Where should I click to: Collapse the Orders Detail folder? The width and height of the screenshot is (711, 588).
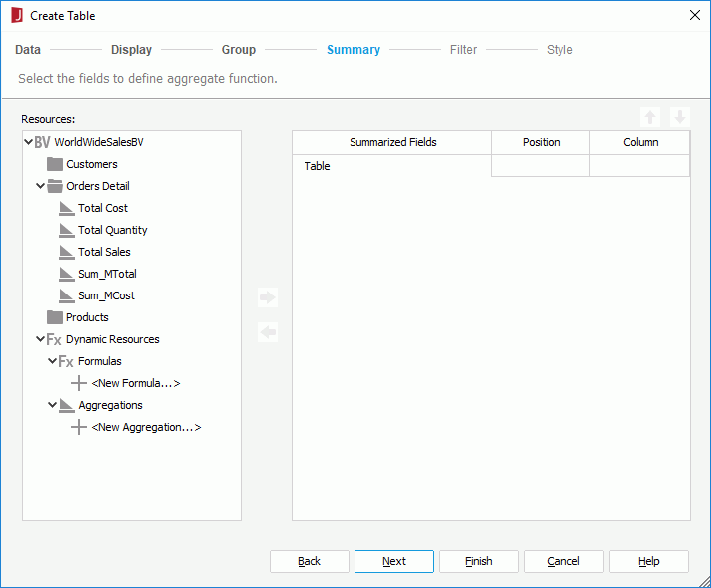click(40, 186)
